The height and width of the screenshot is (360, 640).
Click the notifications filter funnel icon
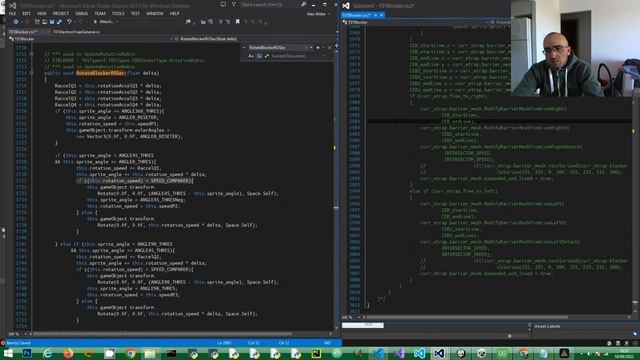[234, 4]
